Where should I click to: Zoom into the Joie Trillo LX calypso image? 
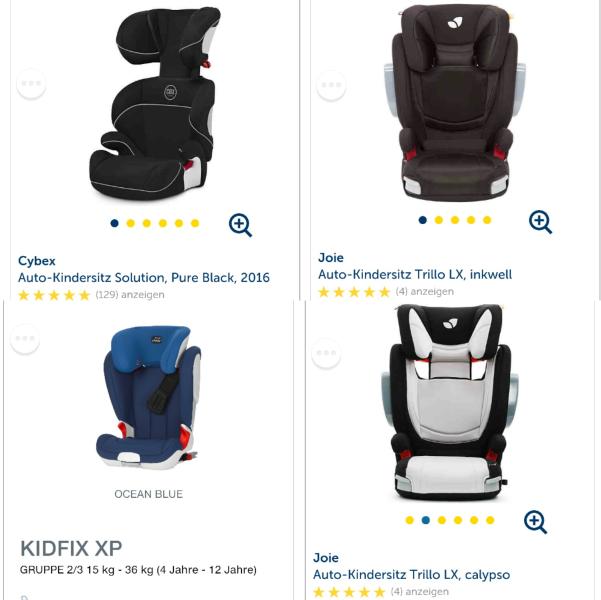pyautogui.click(x=535, y=522)
